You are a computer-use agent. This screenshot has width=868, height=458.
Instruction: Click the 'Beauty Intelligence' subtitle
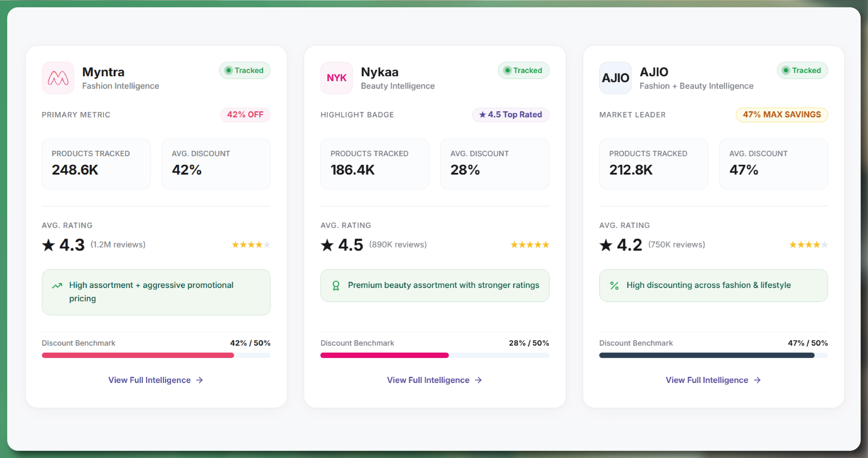point(398,86)
